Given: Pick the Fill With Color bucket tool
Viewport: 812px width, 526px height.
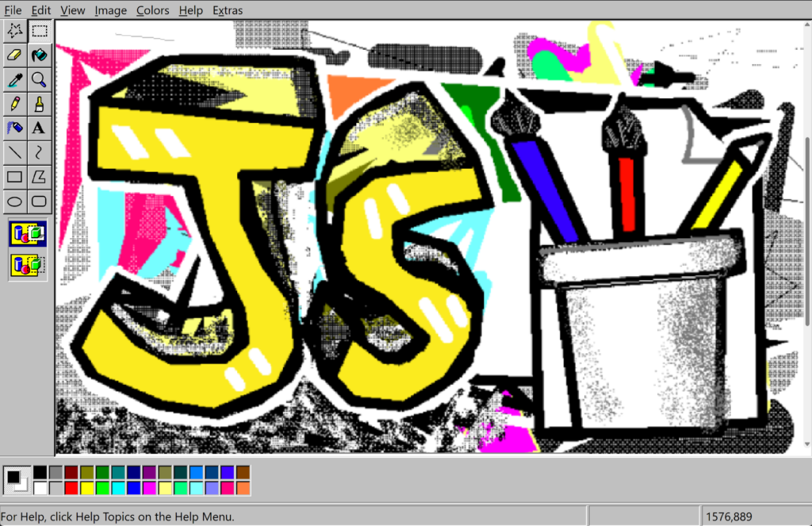Looking at the screenshot, I should point(40,56).
